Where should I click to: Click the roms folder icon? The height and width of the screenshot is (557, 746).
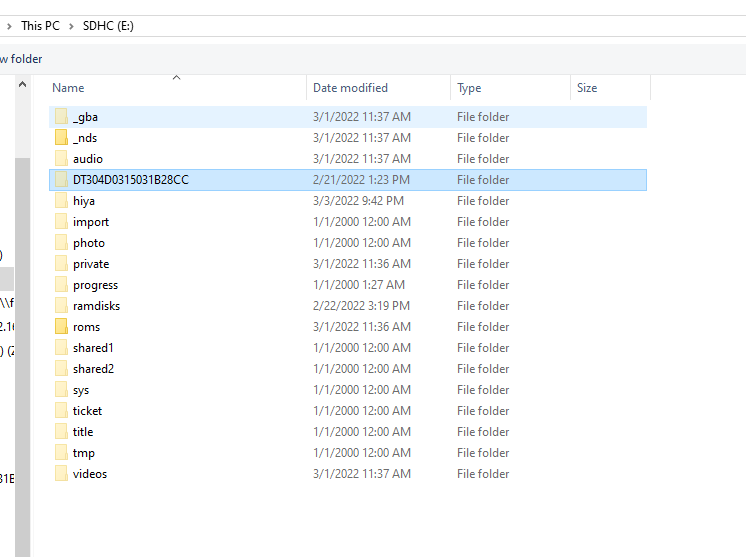pos(61,326)
